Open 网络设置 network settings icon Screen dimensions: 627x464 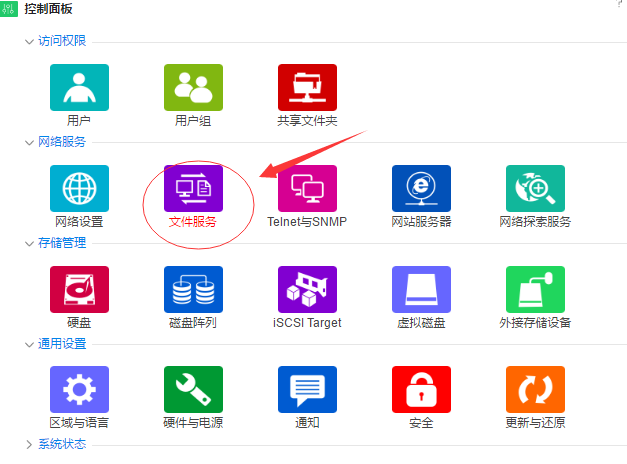point(79,188)
